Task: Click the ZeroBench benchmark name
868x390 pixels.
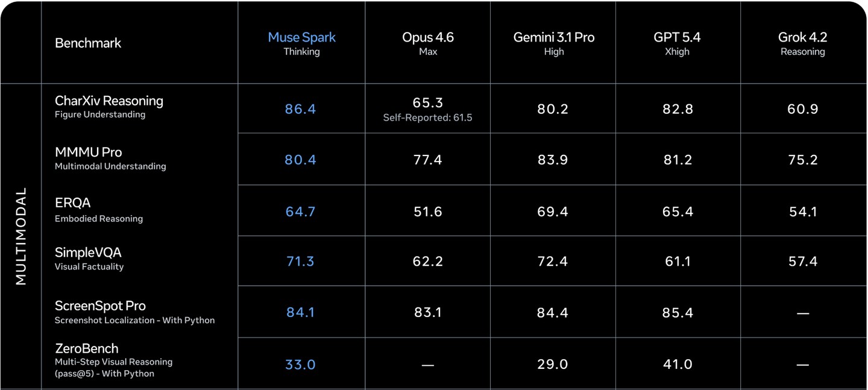Action: tap(87, 348)
